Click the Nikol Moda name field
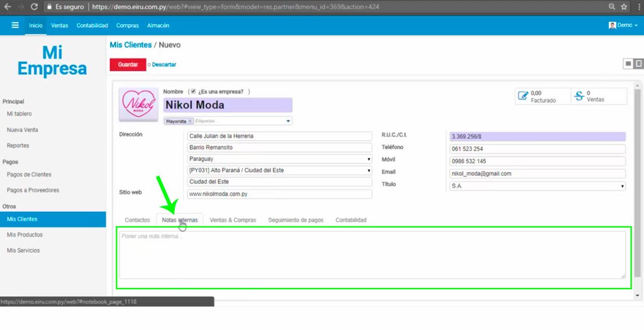Image resolution: width=644 pixels, height=330 pixels. pyautogui.click(x=228, y=105)
